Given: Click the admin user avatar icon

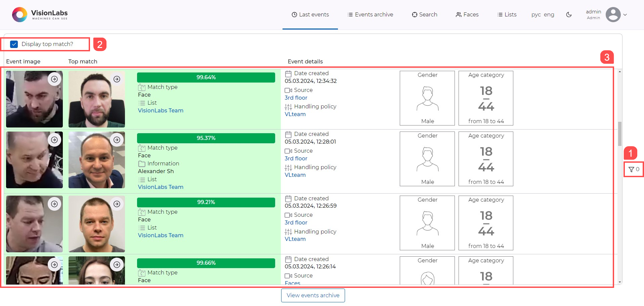Looking at the screenshot, I should tap(613, 15).
